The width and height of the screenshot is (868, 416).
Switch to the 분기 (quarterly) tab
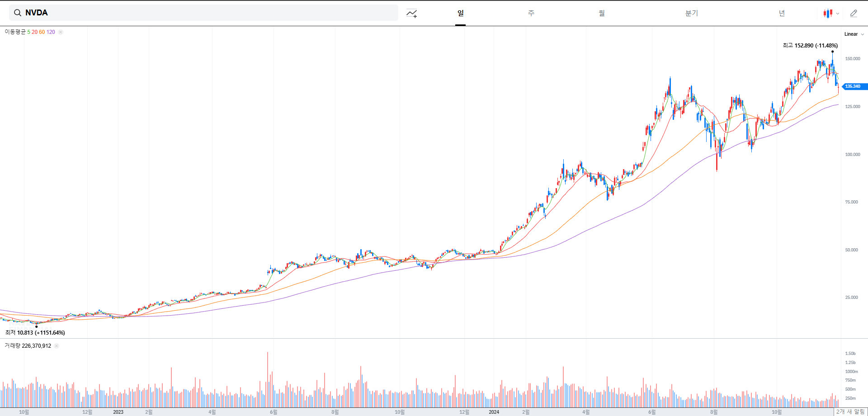[692, 13]
